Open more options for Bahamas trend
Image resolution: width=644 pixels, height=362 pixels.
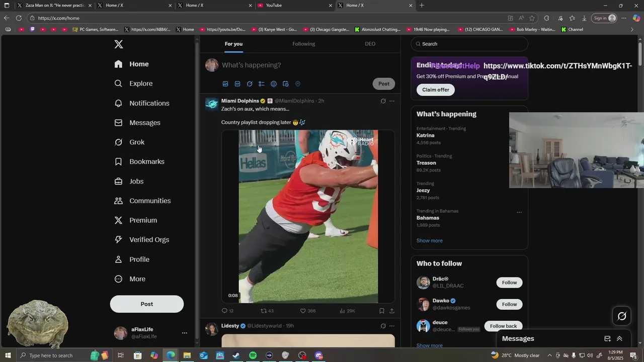(x=519, y=212)
